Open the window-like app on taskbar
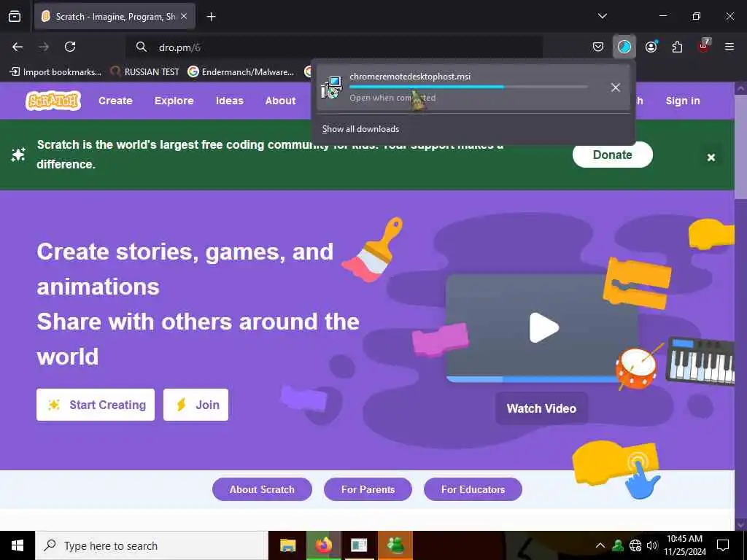The height and width of the screenshot is (560, 747). pyautogui.click(x=359, y=545)
